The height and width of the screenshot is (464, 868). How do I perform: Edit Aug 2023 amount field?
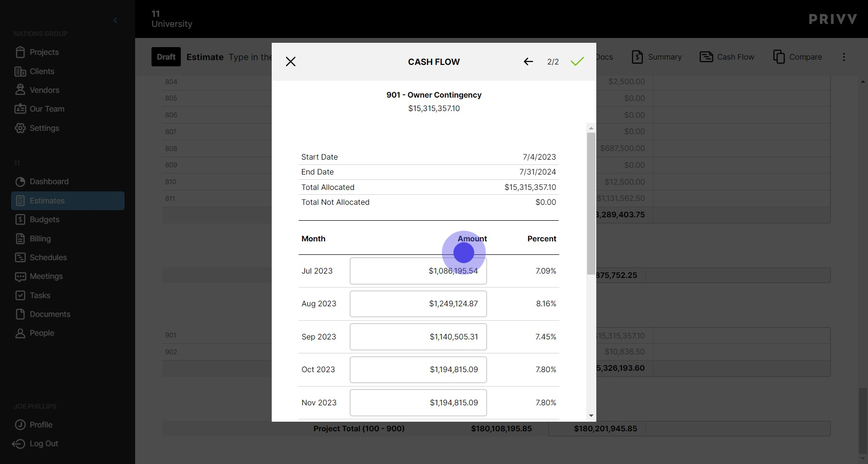[418, 304]
